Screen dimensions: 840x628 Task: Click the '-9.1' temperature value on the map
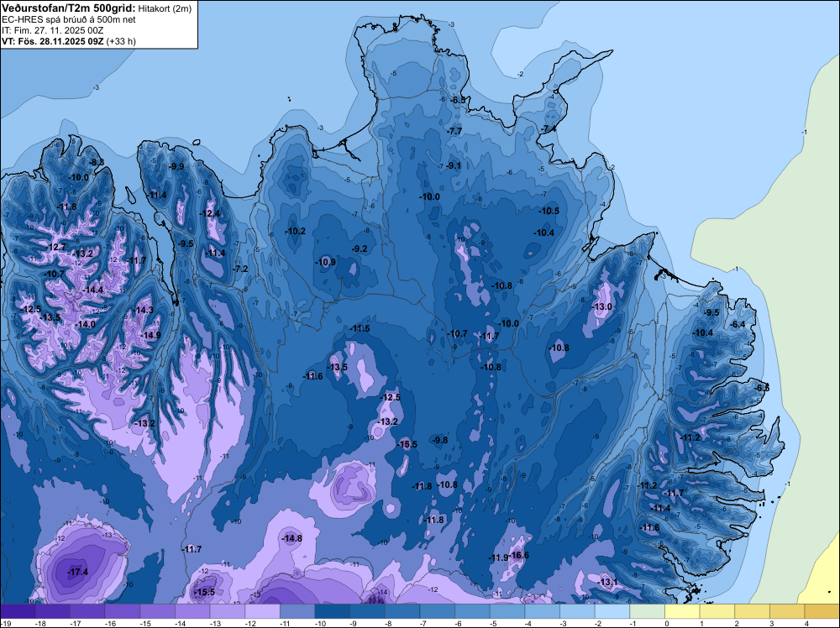coord(454,165)
